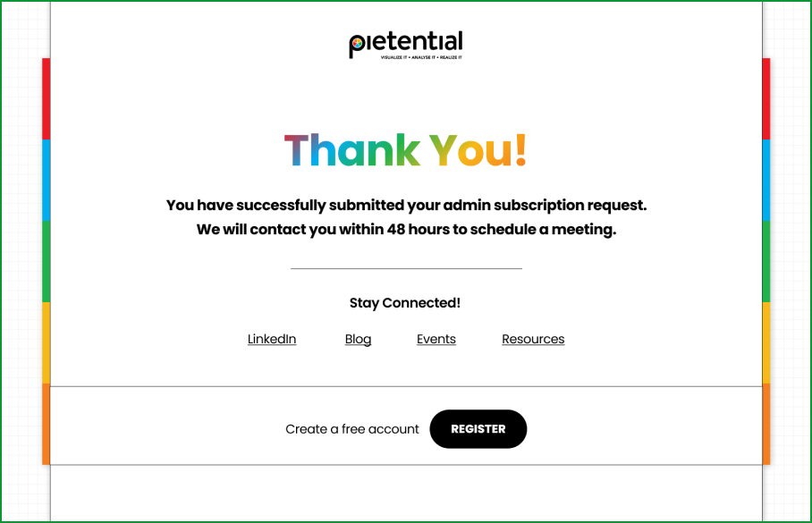
Task: Click the yellow stripe on left edge
Action: (47, 342)
